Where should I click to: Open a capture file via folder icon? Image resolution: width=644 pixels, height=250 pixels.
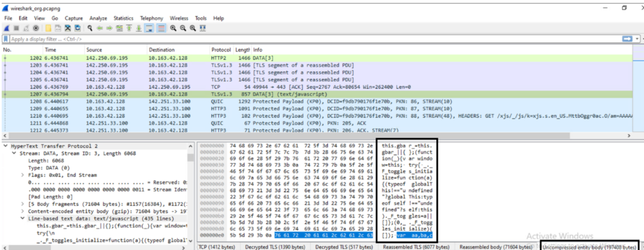point(48,28)
